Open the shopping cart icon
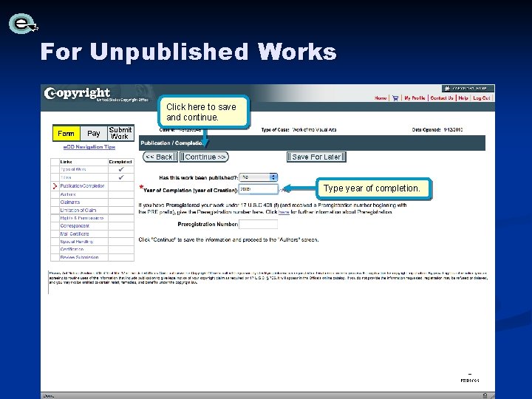The height and width of the screenshot is (399, 532). [x=395, y=98]
